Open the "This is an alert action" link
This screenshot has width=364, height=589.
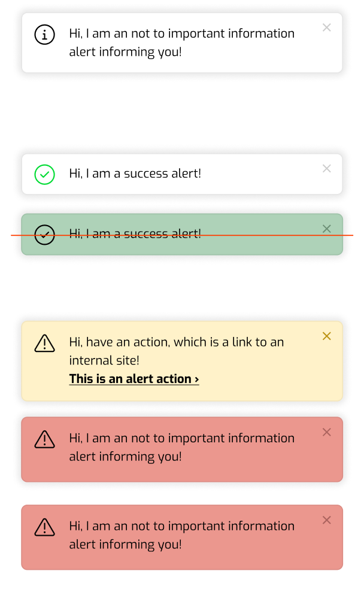click(x=131, y=379)
